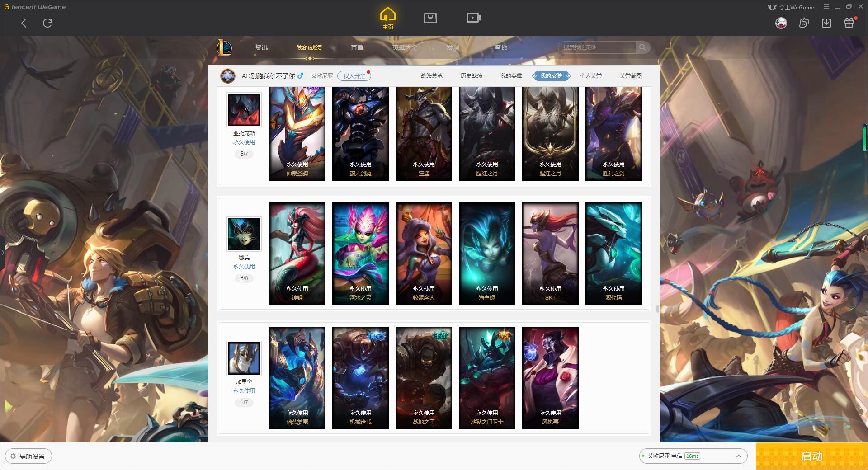Switch to 我的皮肤 sub-tab

click(x=551, y=76)
